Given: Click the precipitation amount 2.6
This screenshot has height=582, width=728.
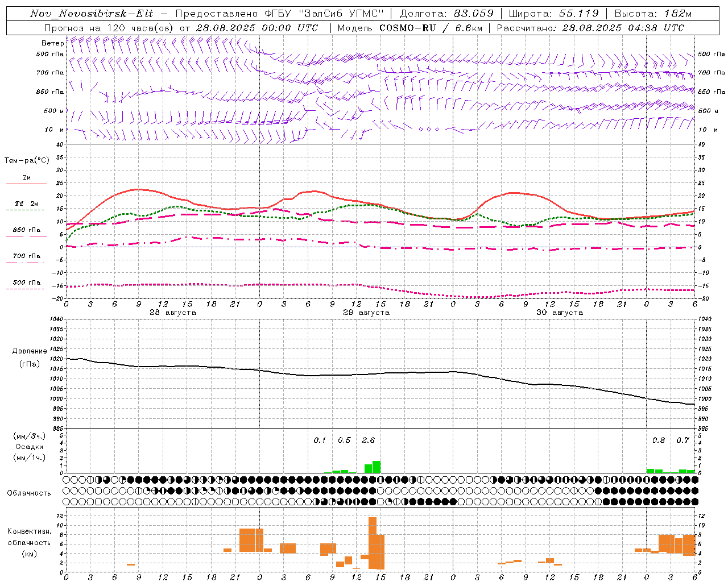Looking at the screenshot, I should 369,440.
